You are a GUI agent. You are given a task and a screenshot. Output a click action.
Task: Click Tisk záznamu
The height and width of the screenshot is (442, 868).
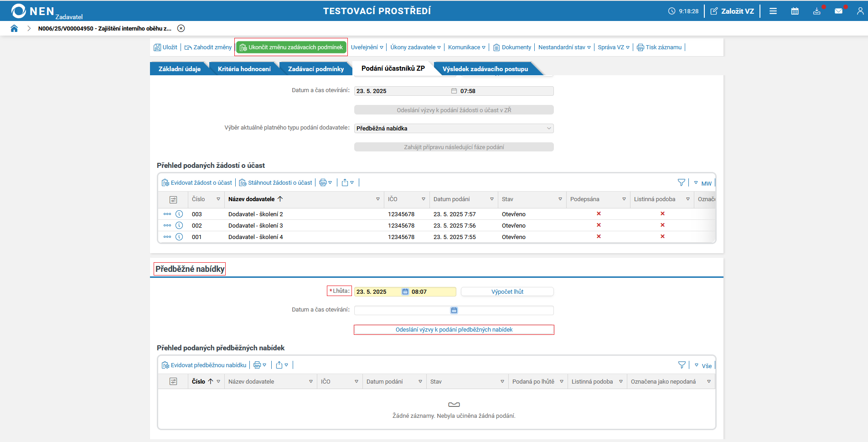659,47
